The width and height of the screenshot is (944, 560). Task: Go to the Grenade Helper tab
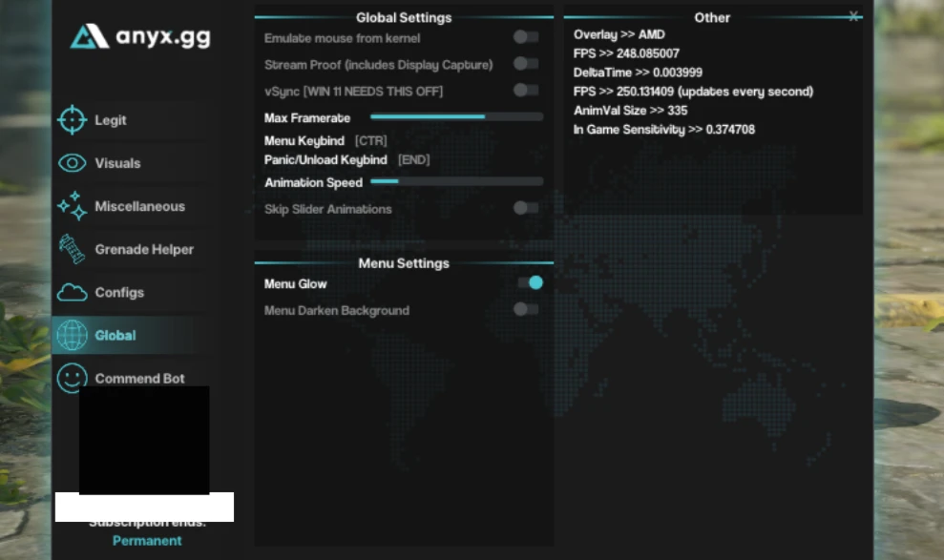(x=133, y=249)
